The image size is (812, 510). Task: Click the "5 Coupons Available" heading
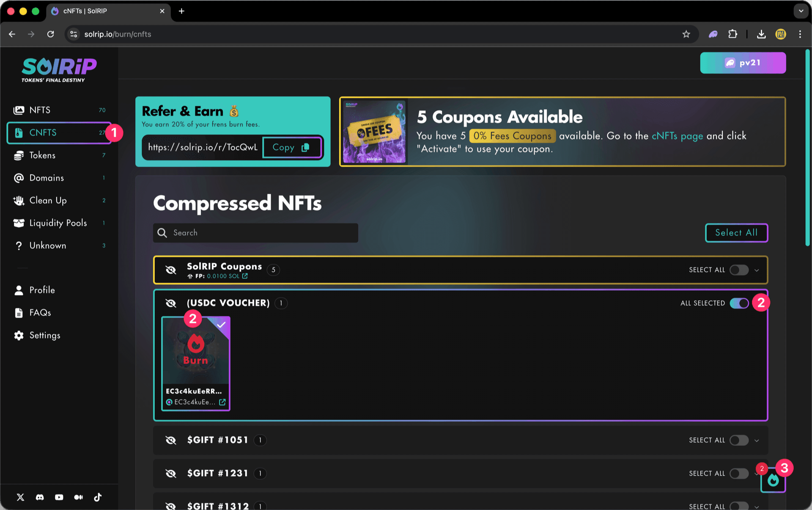pyautogui.click(x=499, y=117)
